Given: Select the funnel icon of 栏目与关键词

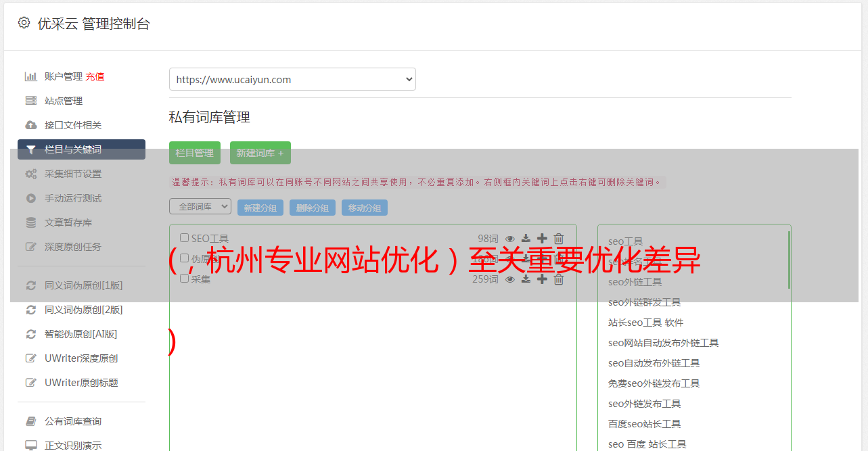Looking at the screenshot, I should (30, 149).
